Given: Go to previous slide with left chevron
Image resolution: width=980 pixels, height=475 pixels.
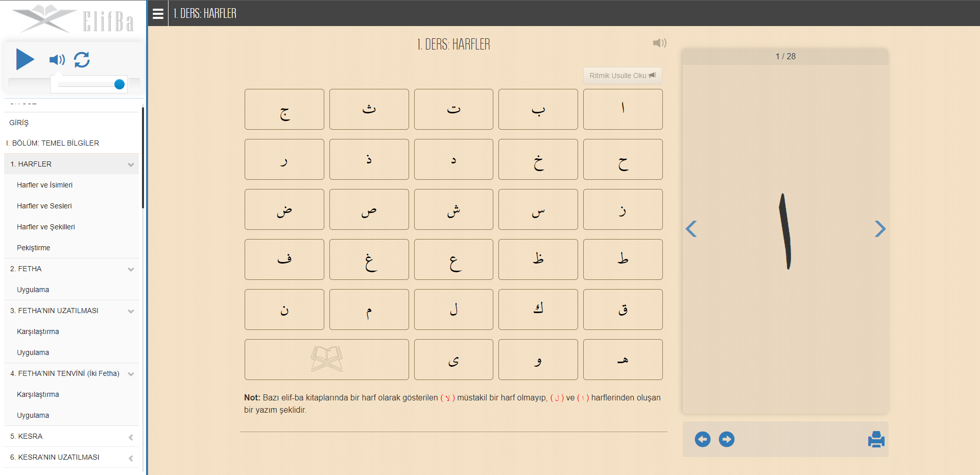Looking at the screenshot, I should point(691,229).
